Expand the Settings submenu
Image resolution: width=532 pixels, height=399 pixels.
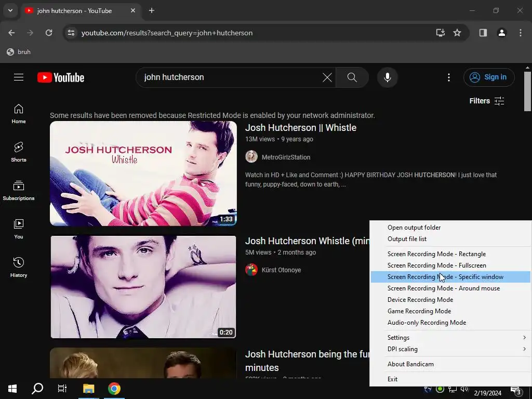pos(450,338)
